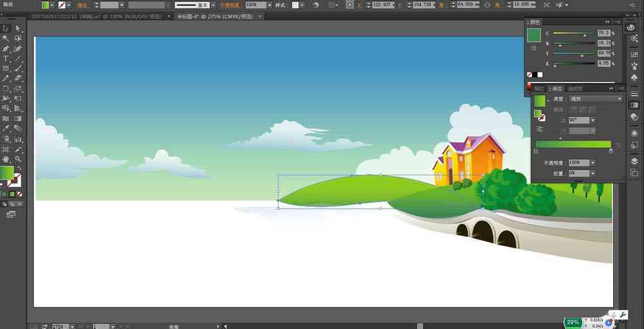Screen dimensions: 644x329
Task: Select the Hand tool
Action: click(6, 159)
